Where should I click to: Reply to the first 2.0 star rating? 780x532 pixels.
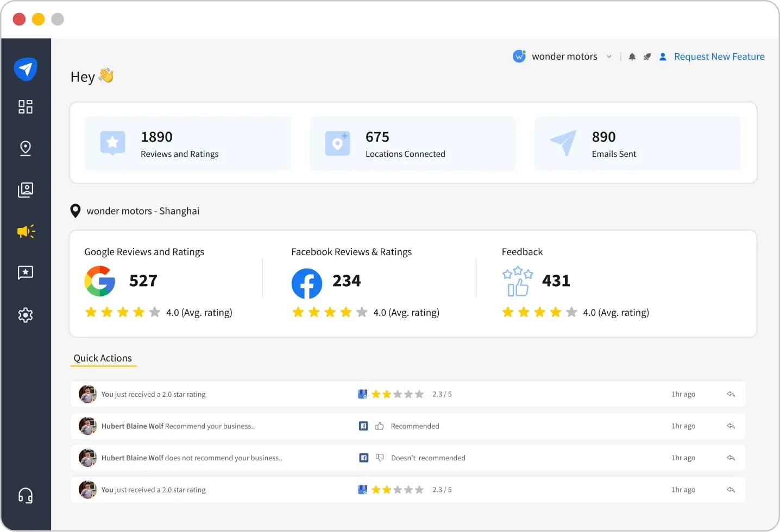tap(731, 394)
